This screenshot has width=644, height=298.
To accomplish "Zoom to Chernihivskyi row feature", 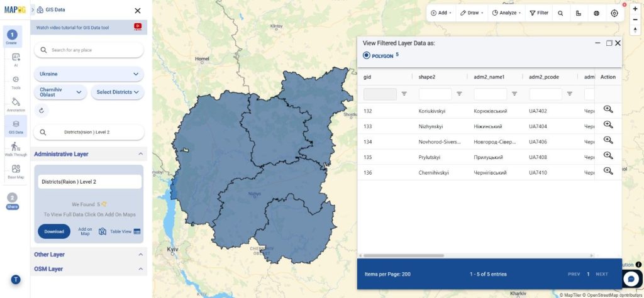I will pos(608,171).
